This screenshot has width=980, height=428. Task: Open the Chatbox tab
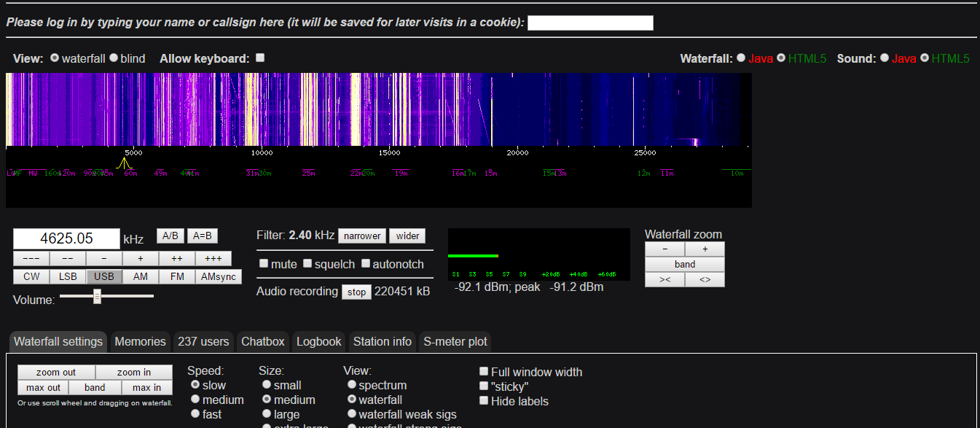(263, 341)
